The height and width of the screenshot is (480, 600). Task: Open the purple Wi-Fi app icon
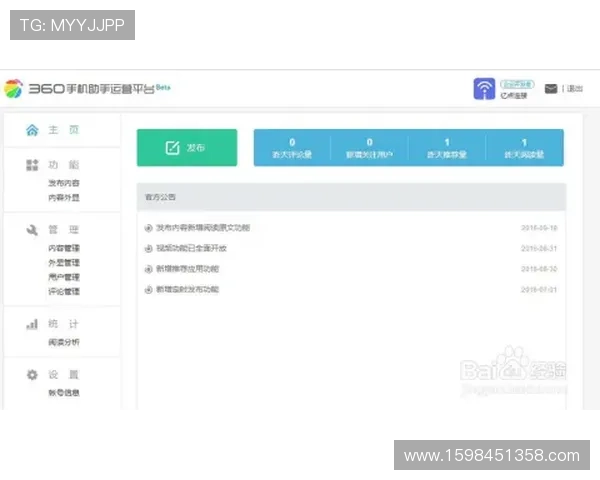click(x=484, y=88)
